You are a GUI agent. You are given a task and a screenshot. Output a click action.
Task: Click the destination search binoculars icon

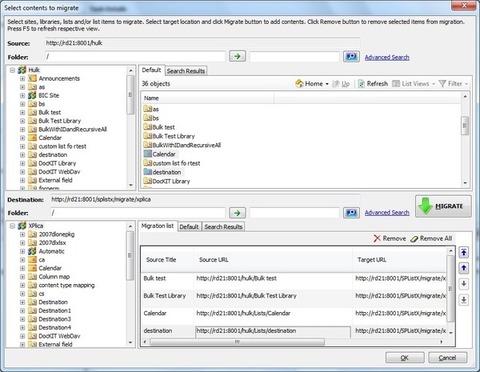point(351,212)
